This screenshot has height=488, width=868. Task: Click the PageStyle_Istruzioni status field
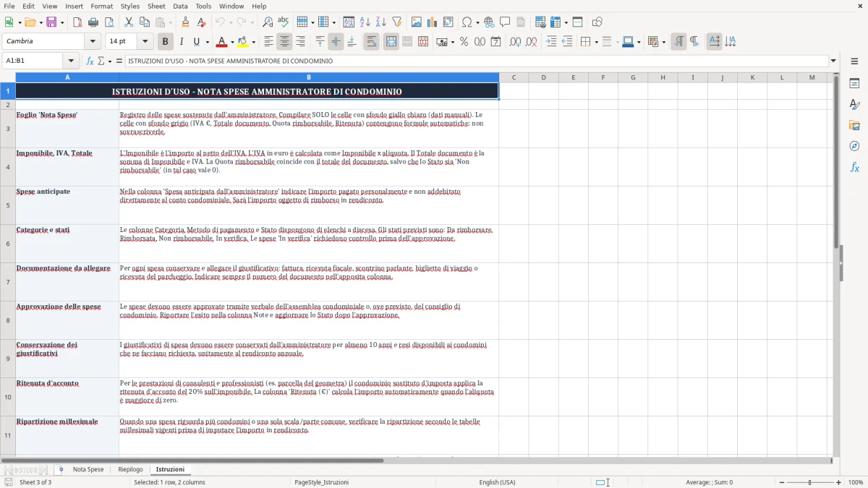(x=321, y=482)
